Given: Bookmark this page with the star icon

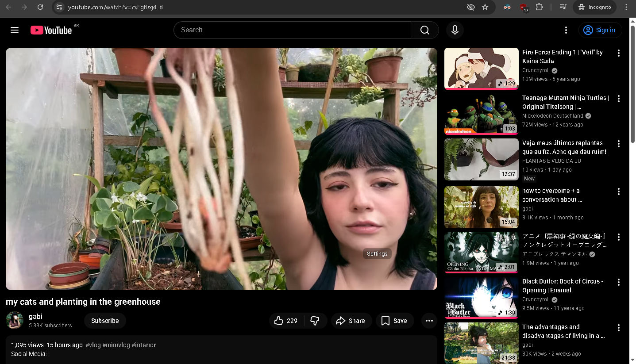Looking at the screenshot, I should (485, 7).
